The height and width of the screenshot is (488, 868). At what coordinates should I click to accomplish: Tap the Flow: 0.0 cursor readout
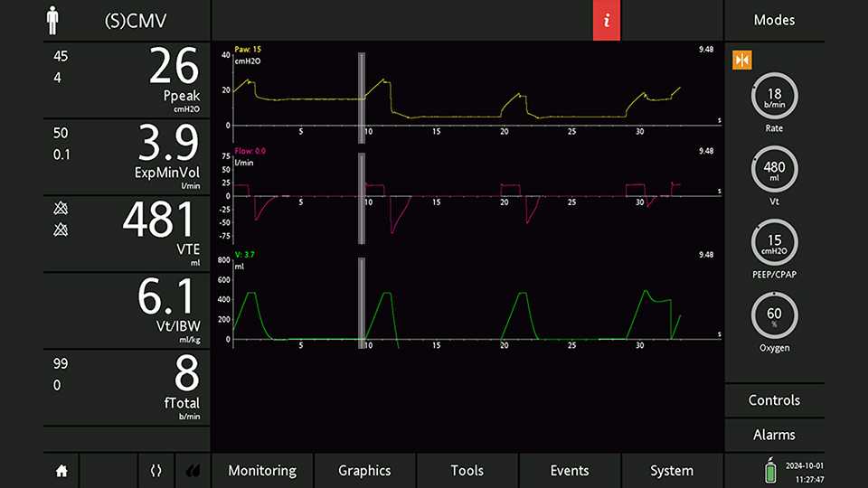(250, 151)
